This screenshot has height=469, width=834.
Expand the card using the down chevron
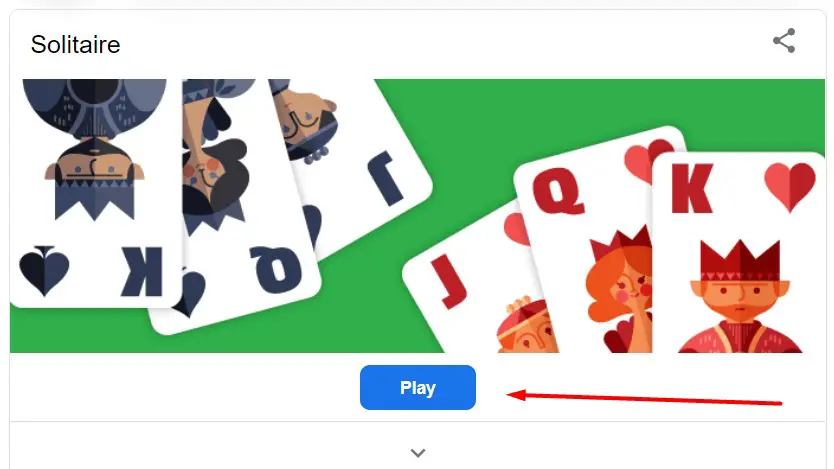[418, 453]
